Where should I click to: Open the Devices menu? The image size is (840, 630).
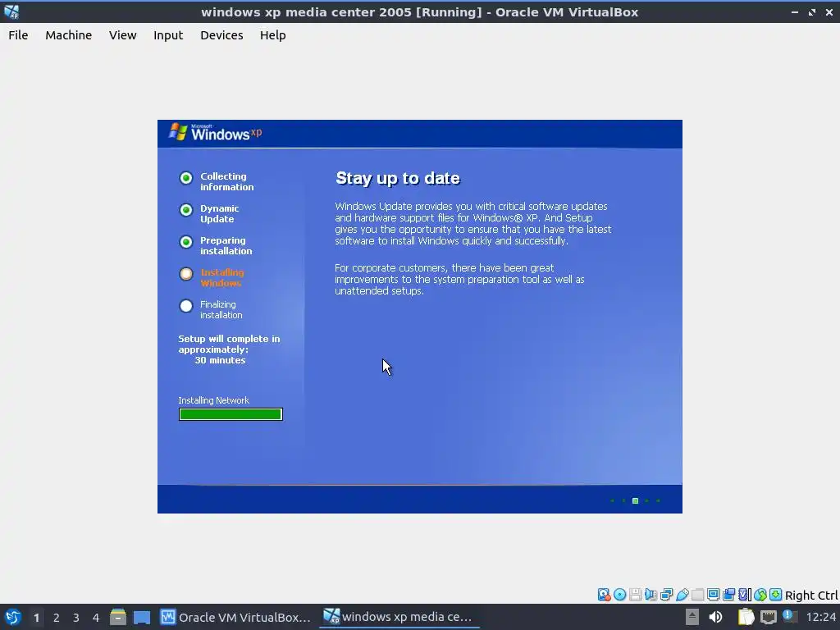[x=221, y=34]
